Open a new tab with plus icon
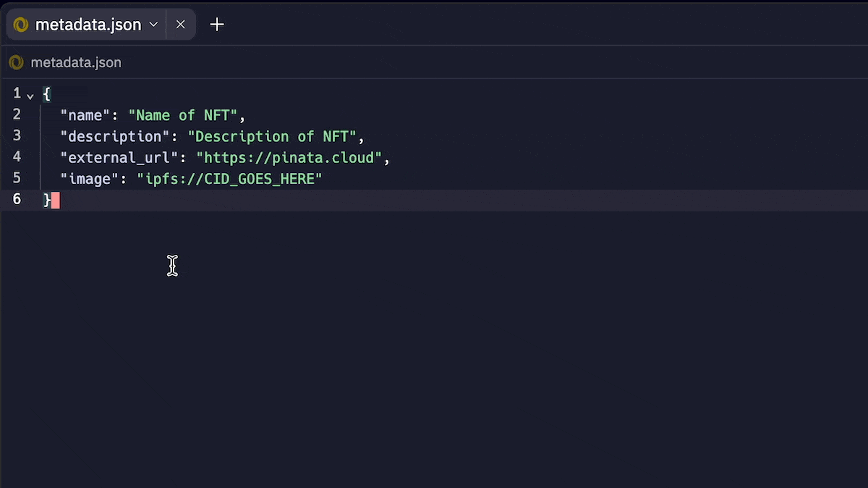Image resolution: width=868 pixels, height=488 pixels. pyautogui.click(x=217, y=25)
